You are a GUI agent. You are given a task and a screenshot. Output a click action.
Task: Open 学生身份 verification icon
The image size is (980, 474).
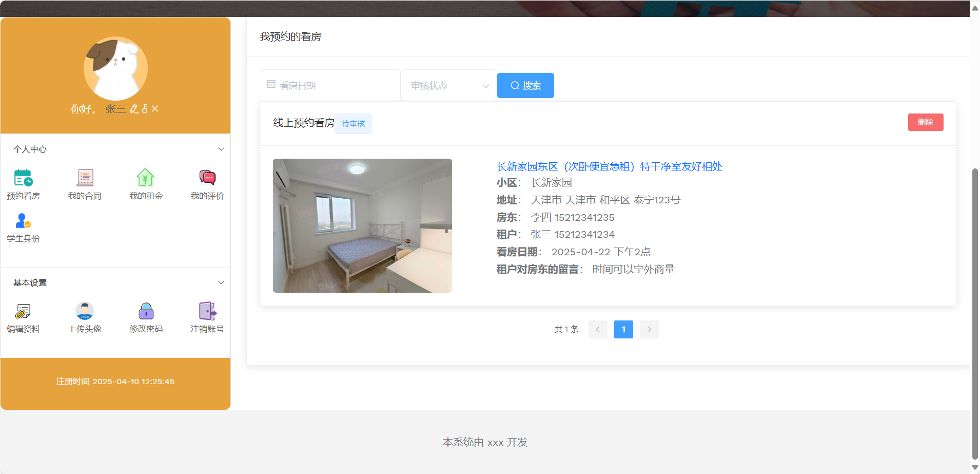point(23,220)
